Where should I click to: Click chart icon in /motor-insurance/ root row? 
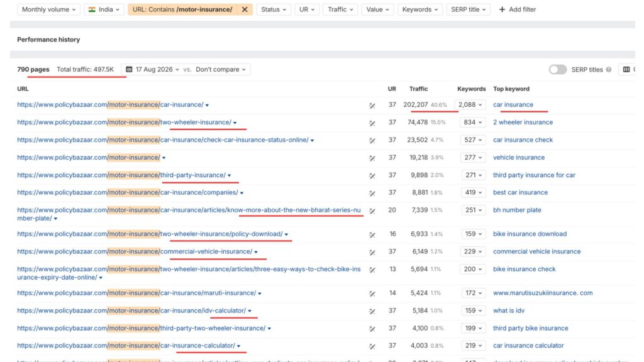(x=372, y=158)
